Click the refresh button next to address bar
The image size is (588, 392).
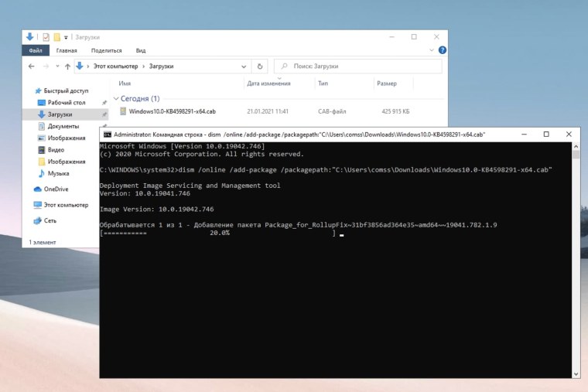[x=260, y=66]
